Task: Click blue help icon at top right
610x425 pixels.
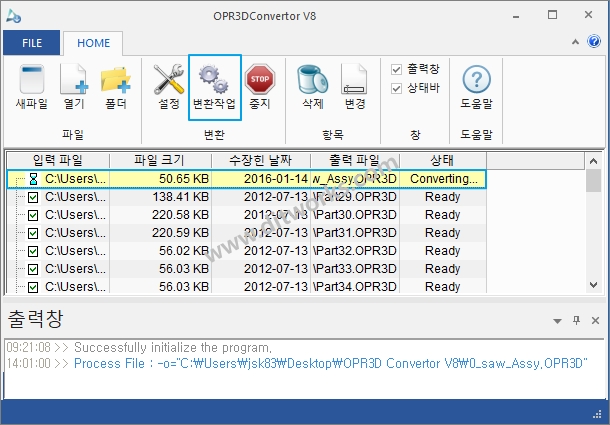Action: pyautogui.click(x=594, y=41)
